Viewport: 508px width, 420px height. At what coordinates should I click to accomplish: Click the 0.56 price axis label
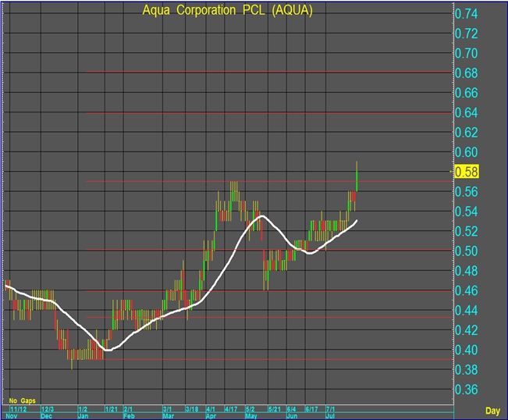point(466,192)
